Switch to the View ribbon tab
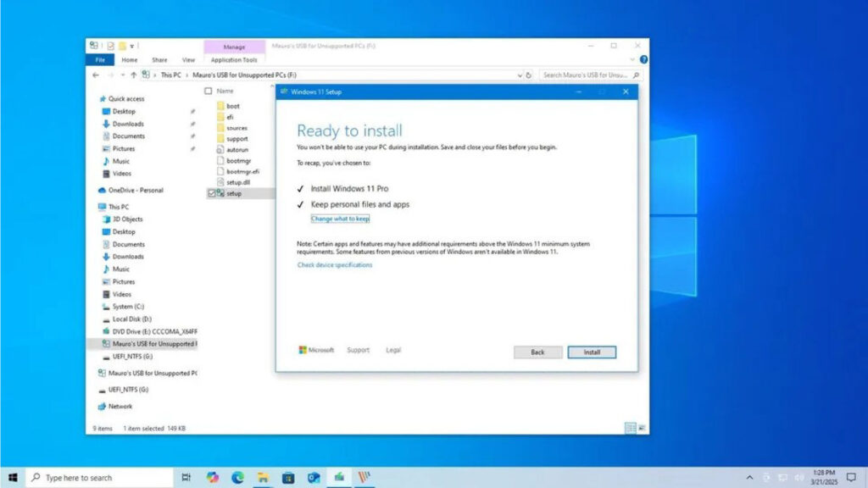This screenshot has height=488, width=868. (188, 60)
